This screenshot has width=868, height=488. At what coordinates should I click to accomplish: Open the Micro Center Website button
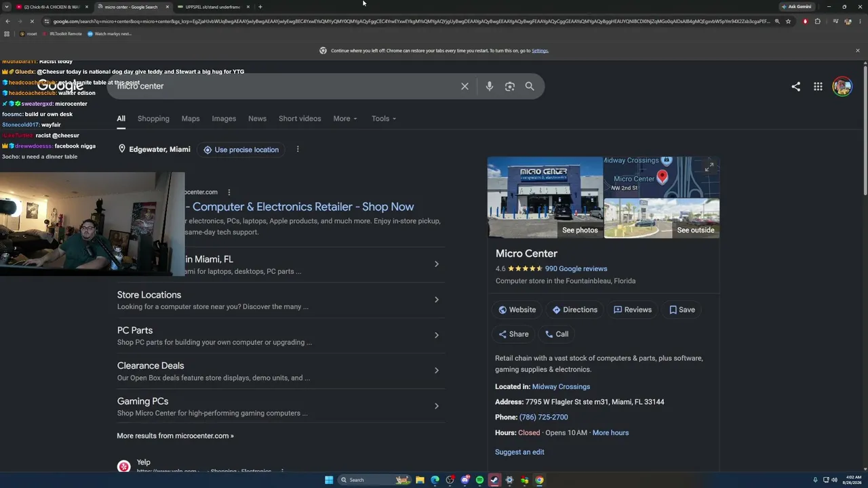517,310
